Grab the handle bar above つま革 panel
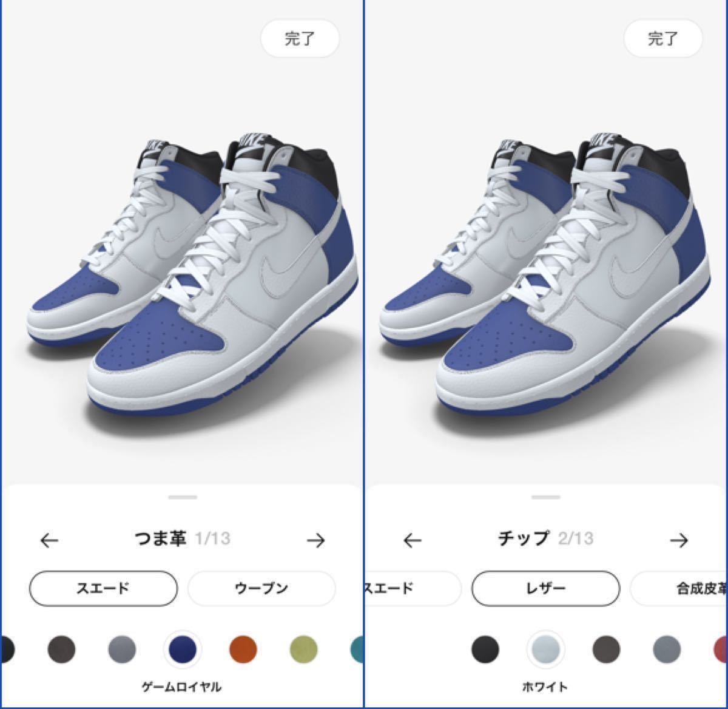This screenshot has height=709, width=728. coord(183,497)
